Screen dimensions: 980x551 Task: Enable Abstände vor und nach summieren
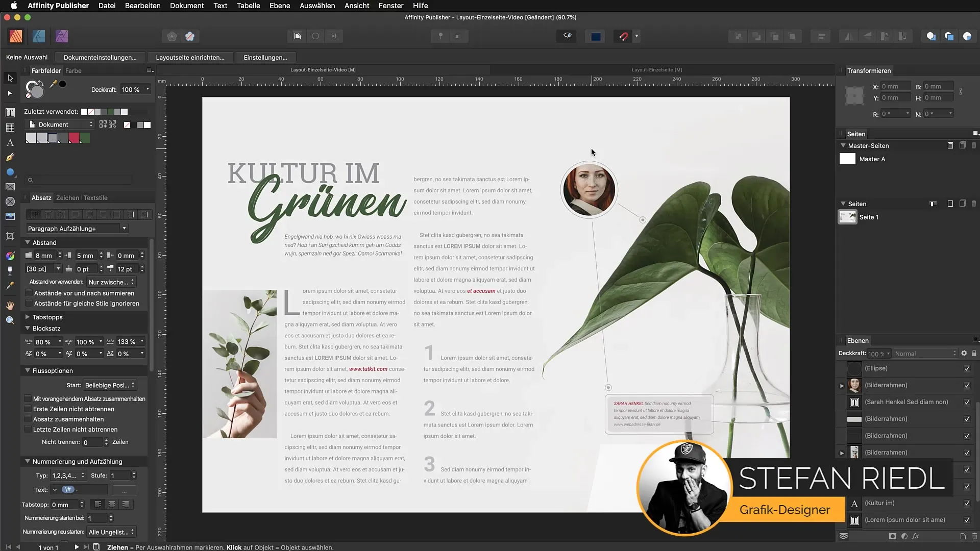[29, 293]
